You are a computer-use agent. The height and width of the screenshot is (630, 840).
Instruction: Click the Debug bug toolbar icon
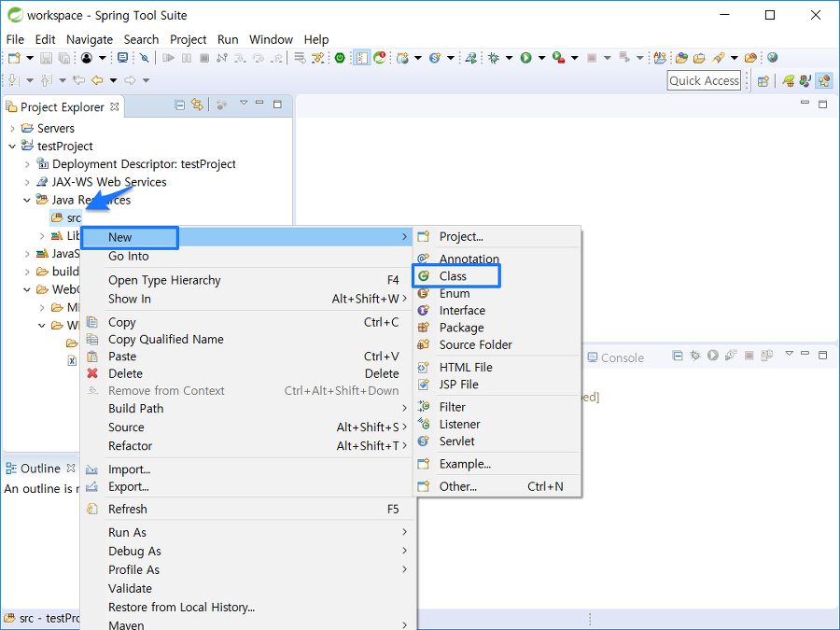[x=494, y=58]
